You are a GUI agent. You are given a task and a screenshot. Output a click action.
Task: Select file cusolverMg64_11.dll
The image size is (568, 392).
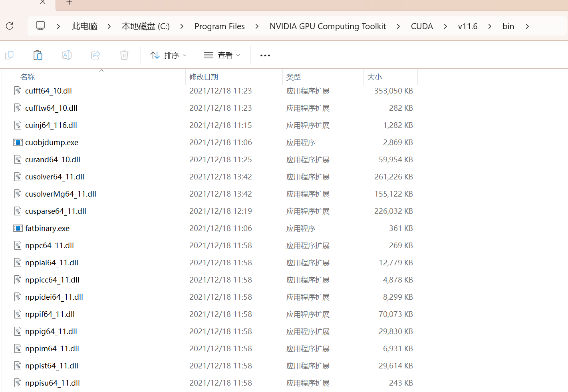point(61,194)
